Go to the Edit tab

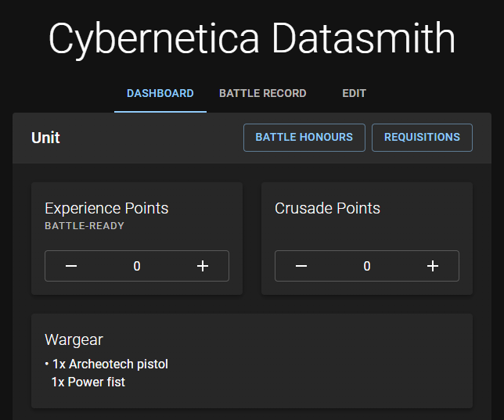[354, 93]
